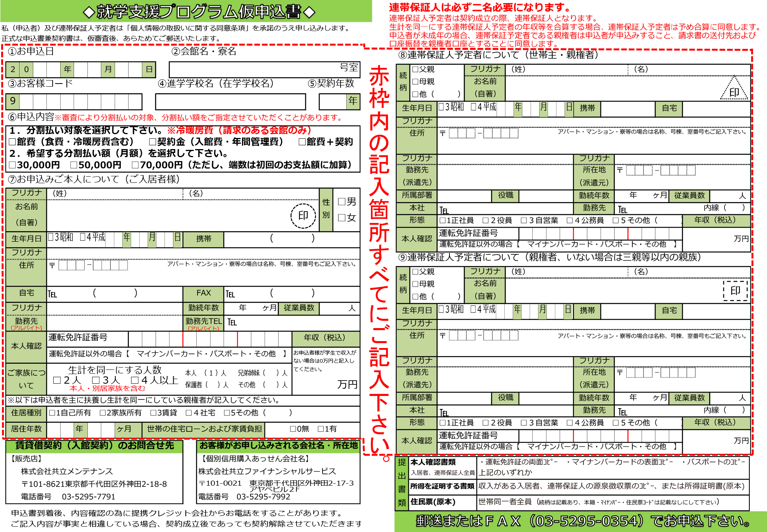The width and height of the screenshot is (767, 532).
Task: Check 3昭和 era in applicant birthdate
Action: click(x=51, y=237)
